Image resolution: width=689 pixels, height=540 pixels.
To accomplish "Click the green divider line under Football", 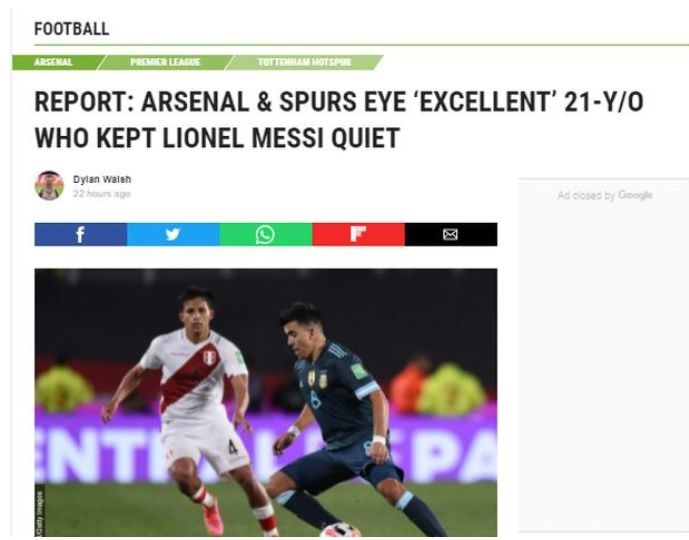I will coord(362,45).
